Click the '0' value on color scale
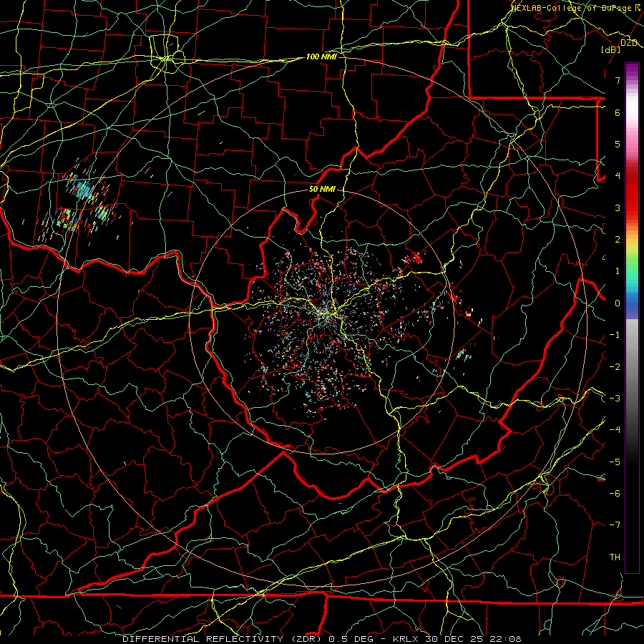 pyautogui.click(x=618, y=303)
